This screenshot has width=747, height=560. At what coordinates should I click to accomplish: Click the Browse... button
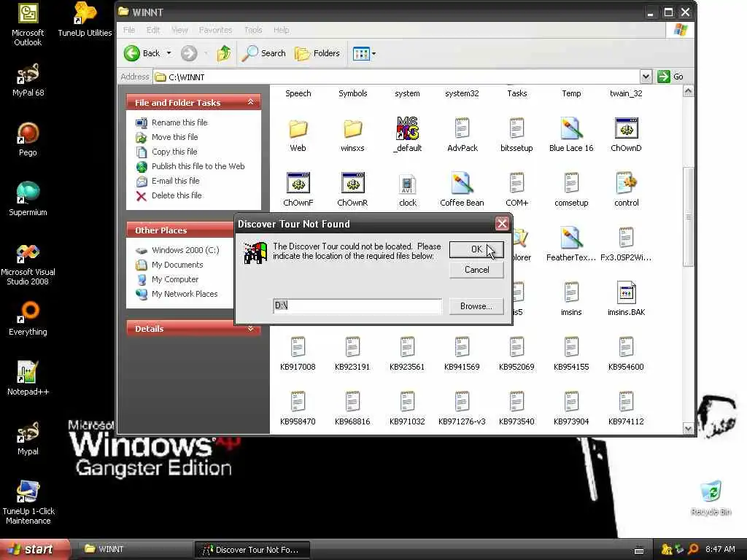476,306
